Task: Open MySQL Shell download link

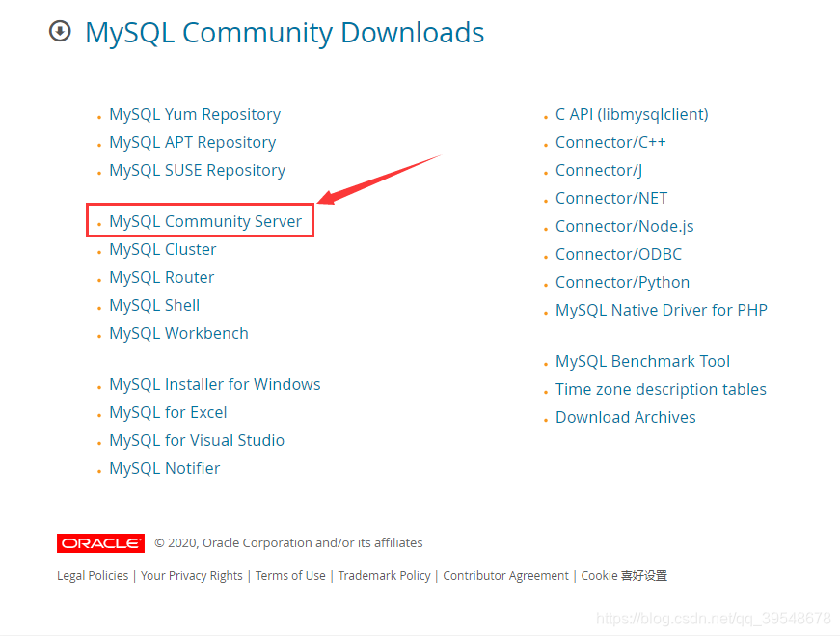Action: (x=154, y=305)
